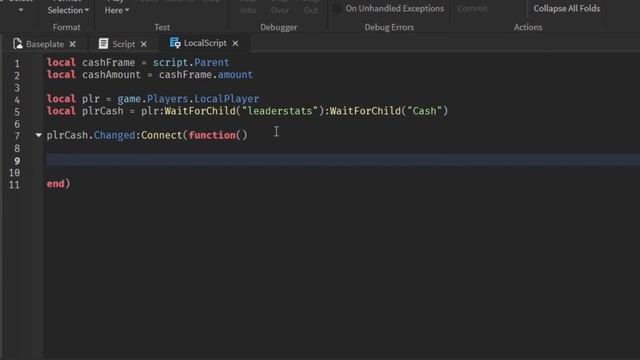Click line number 9 in gutter

(x=17, y=161)
